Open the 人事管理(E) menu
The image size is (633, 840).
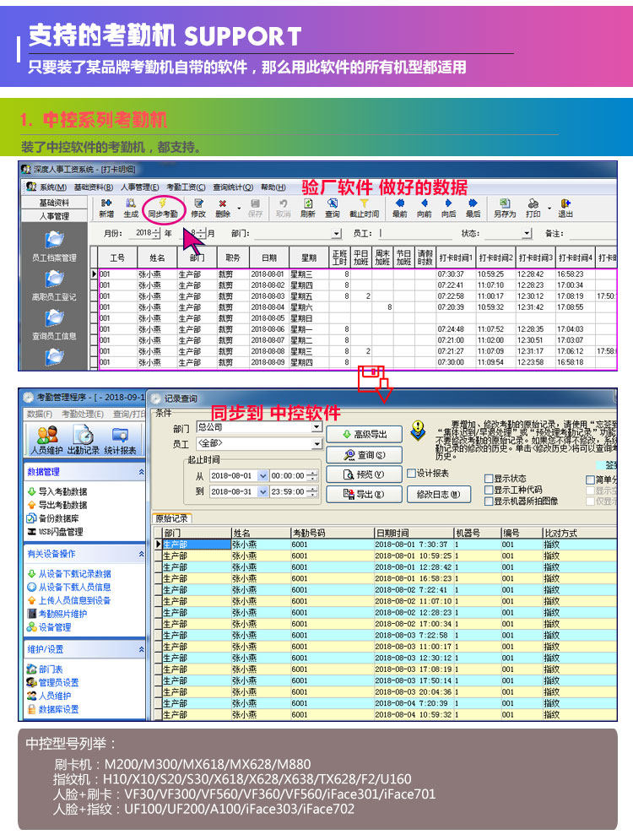click(139, 187)
